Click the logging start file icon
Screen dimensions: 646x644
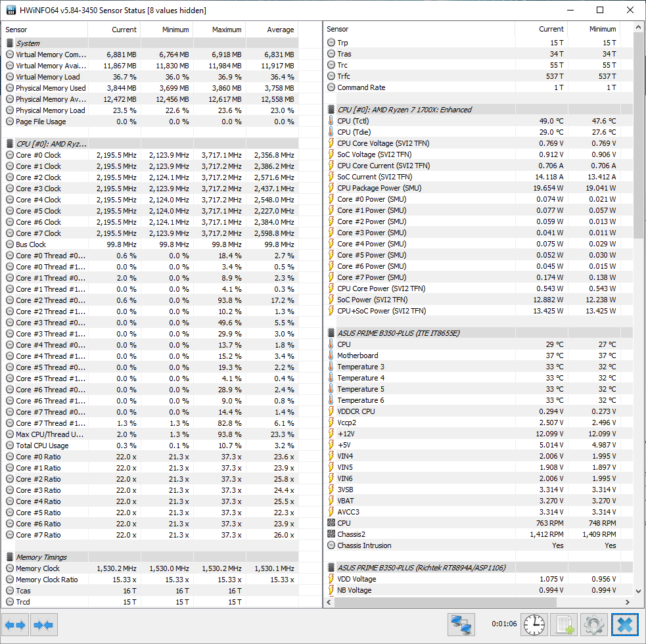pyautogui.click(x=565, y=625)
